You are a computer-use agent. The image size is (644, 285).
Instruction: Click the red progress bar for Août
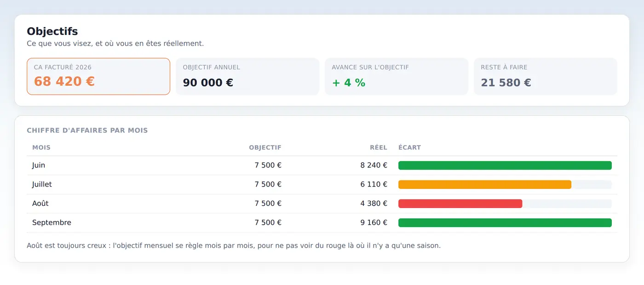click(x=460, y=204)
